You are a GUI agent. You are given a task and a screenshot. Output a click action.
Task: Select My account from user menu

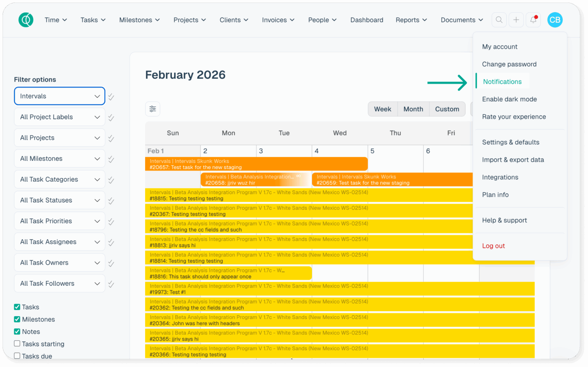click(x=500, y=47)
